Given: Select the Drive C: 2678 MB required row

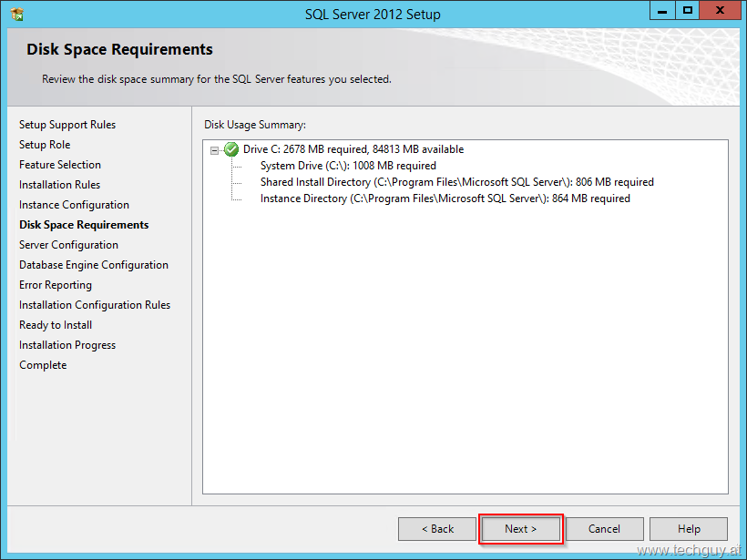Looking at the screenshot, I should point(353,149).
